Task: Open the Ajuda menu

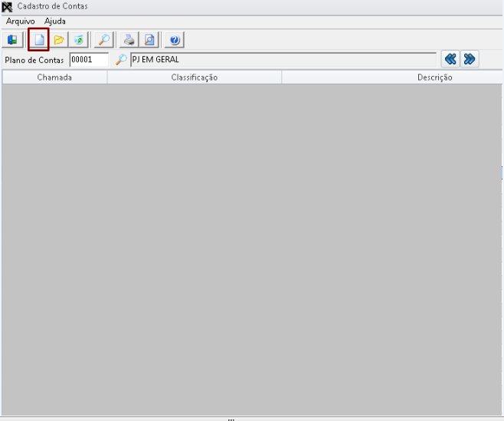Action: 55,21
